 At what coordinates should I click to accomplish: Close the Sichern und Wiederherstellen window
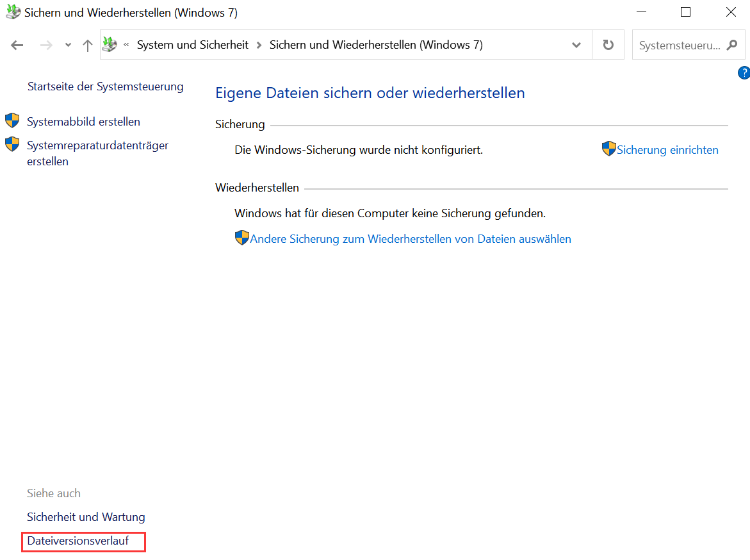tap(730, 12)
